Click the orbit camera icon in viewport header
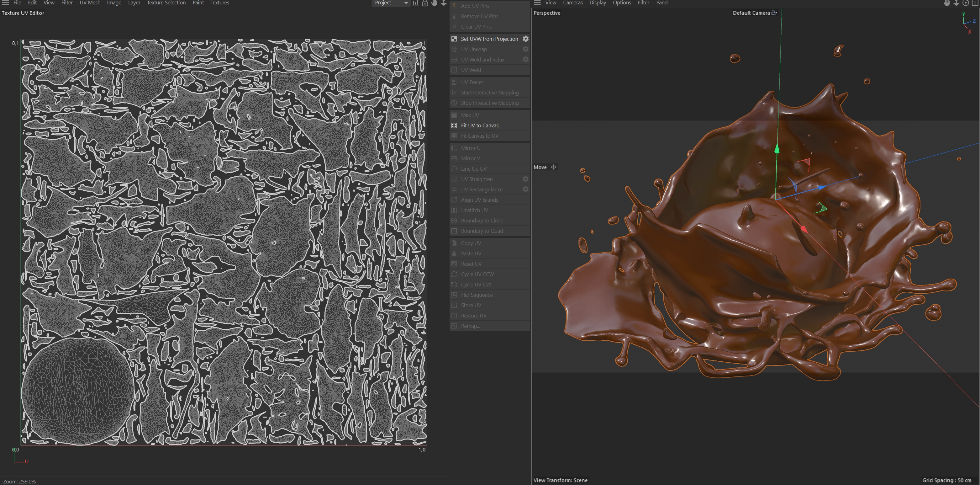Viewport: 980px width, 485px height. (966, 3)
